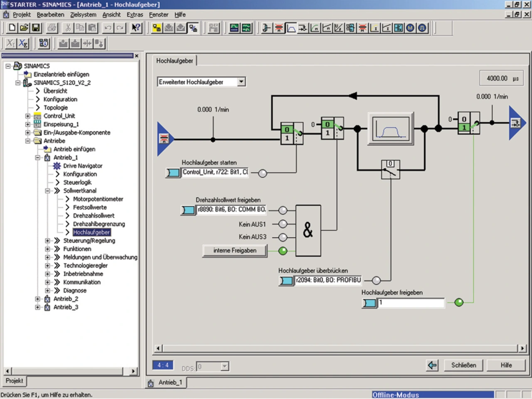Open project with the folder icon
Image resolution: width=532 pixels, height=399 pixels.
pos(24,28)
